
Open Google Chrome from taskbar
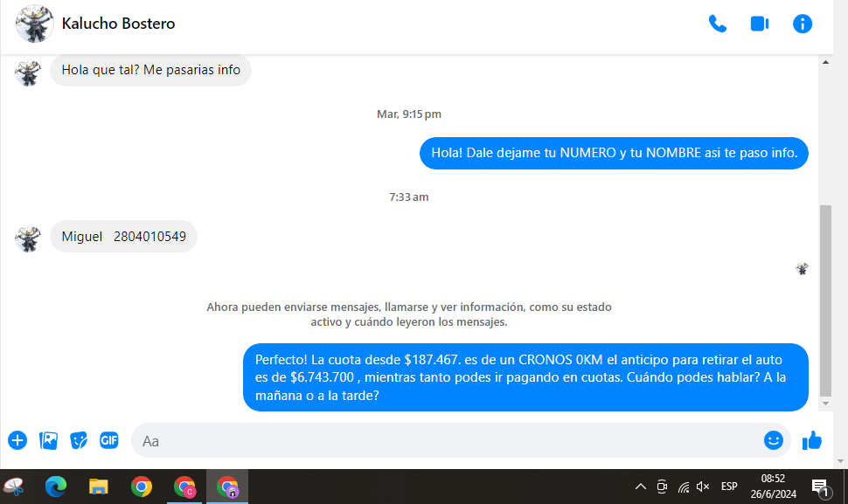[x=141, y=487]
